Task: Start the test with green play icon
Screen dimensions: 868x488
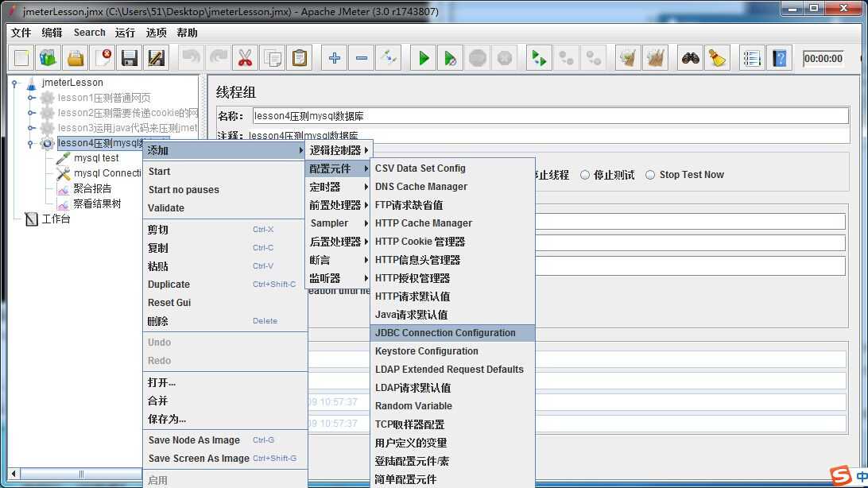Action: click(x=424, y=58)
